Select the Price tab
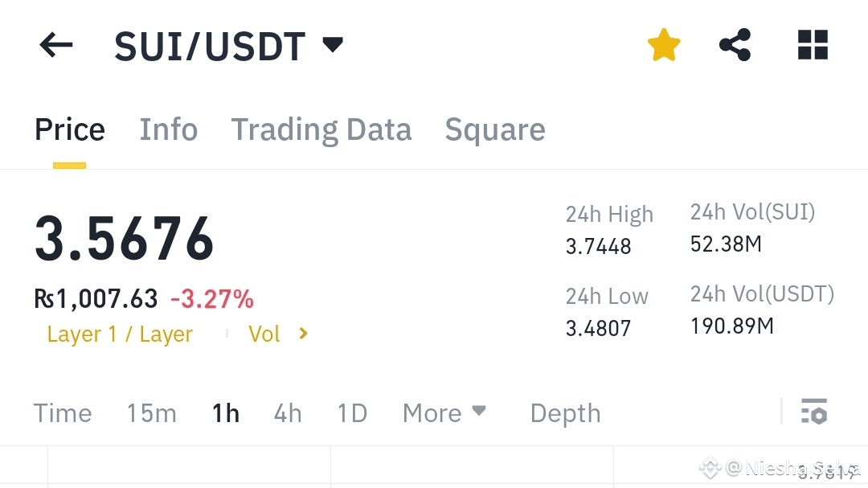Viewport: 868px width, 488px height. click(x=70, y=129)
